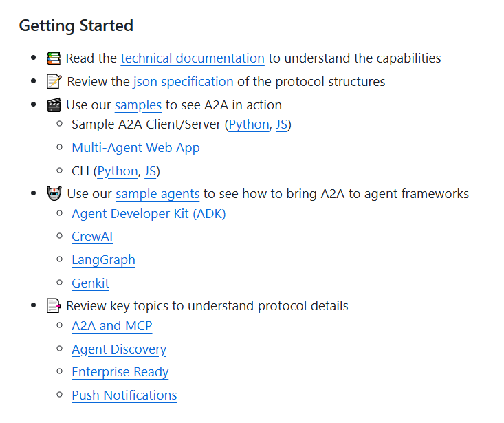Open the Multi-Agent Web App link
The height and width of the screenshot is (423, 504).
click(x=135, y=148)
